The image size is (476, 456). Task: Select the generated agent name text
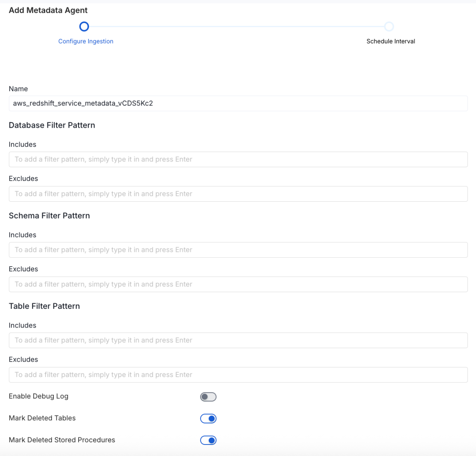(83, 103)
